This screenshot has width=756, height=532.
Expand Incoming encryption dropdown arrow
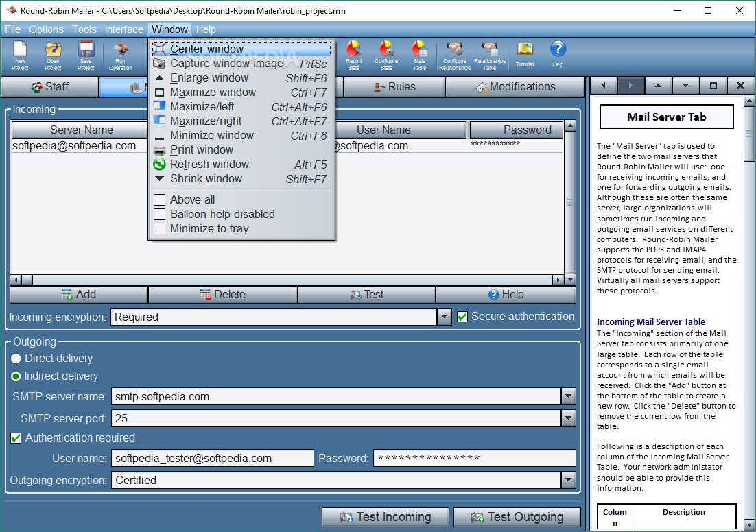tap(444, 317)
